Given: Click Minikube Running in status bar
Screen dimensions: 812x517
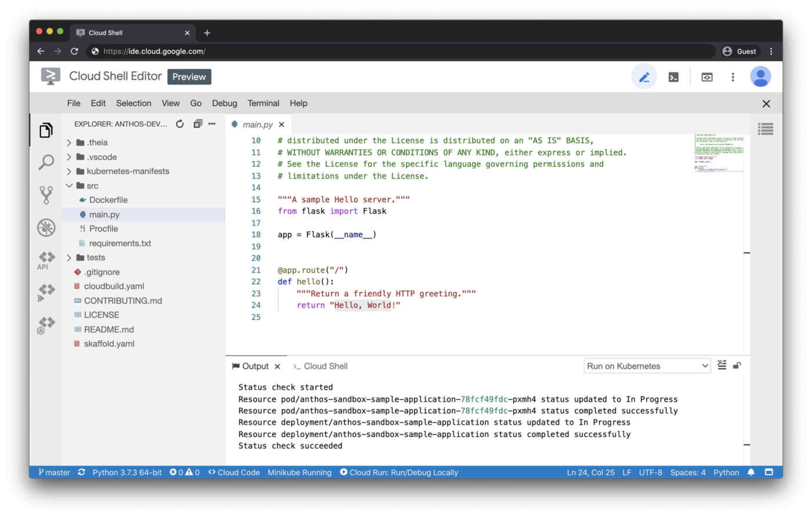Looking at the screenshot, I should coord(299,472).
